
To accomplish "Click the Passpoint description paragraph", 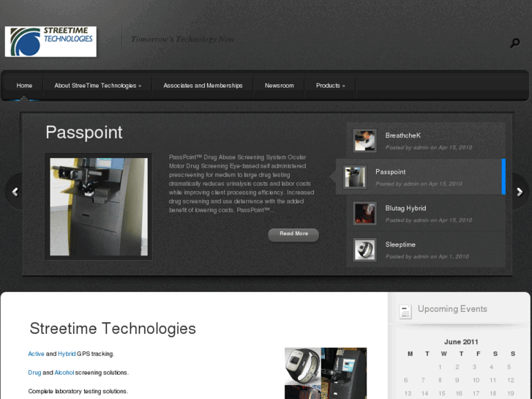I will coord(241,184).
